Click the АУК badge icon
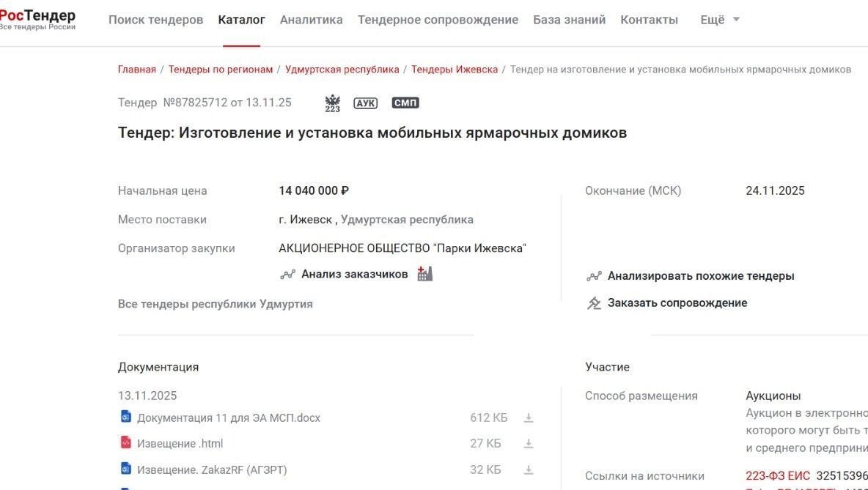Screen dimensions: 868x490 (x=365, y=103)
